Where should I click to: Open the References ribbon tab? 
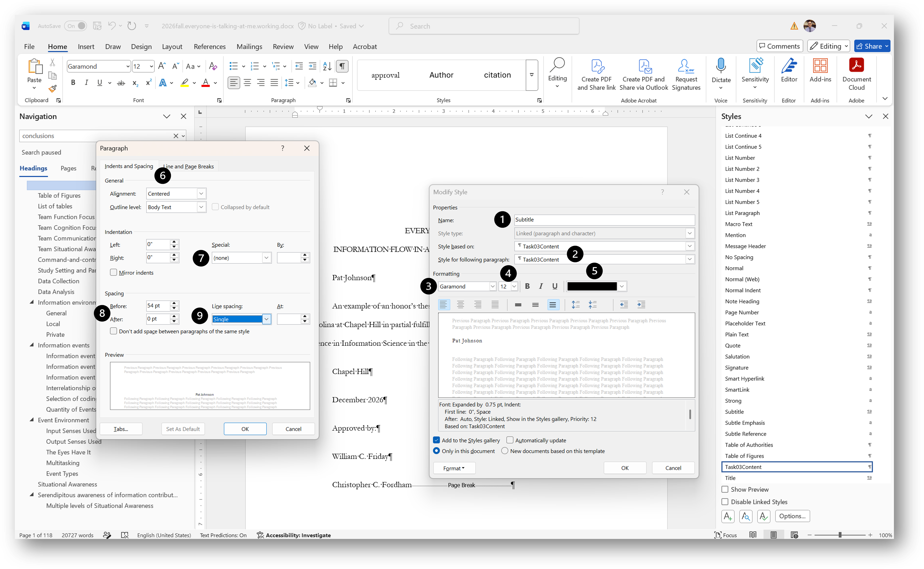tap(210, 46)
